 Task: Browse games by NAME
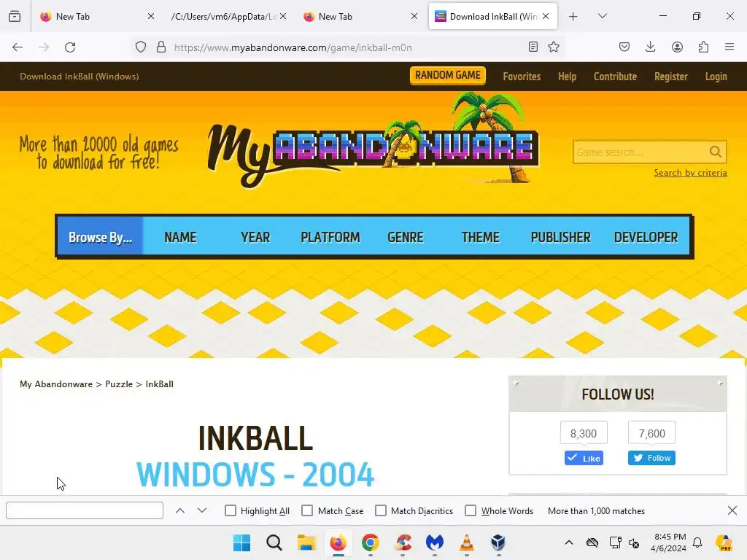[x=181, y=237]
